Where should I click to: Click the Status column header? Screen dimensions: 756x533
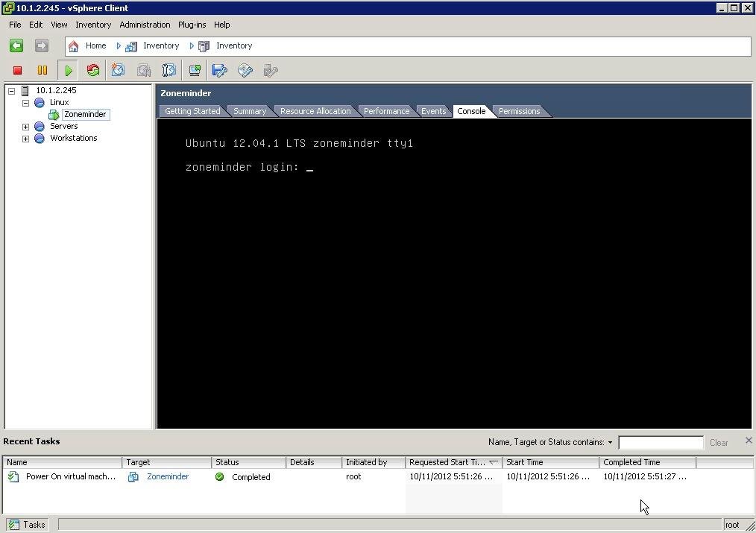coord(248,462)
